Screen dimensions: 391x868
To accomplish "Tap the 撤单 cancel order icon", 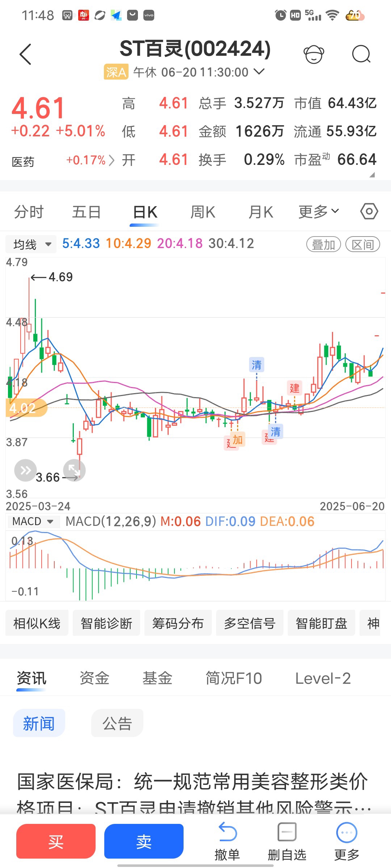I will [227, 842].
